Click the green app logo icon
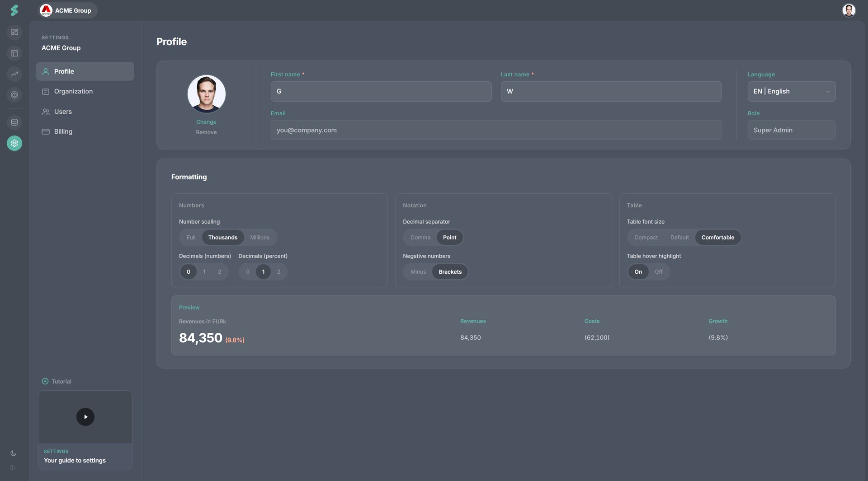 (x=14, y=10)
